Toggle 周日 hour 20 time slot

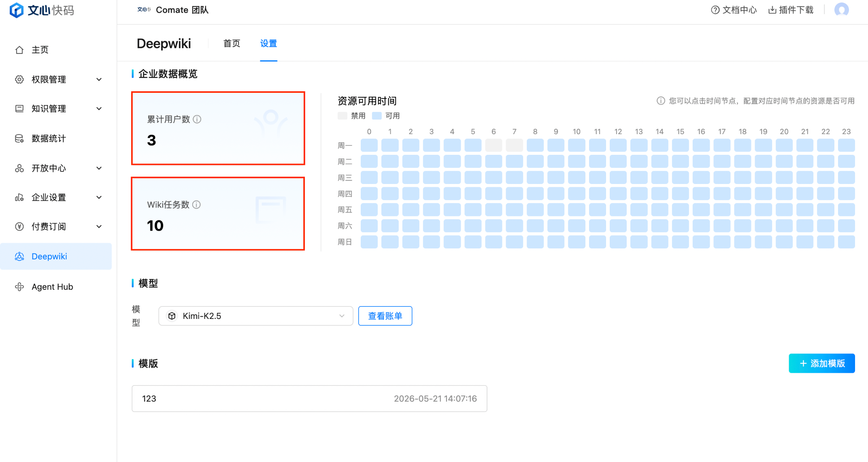(784, 242)
